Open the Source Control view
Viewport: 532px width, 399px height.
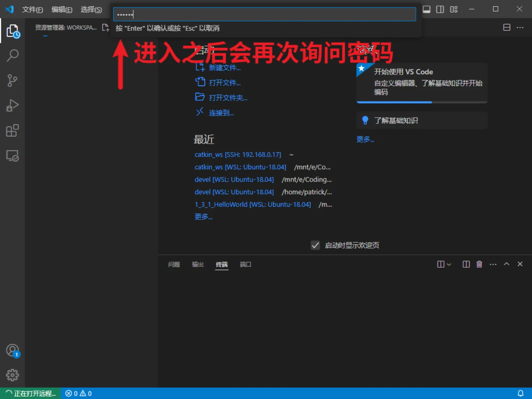[13, 80]
